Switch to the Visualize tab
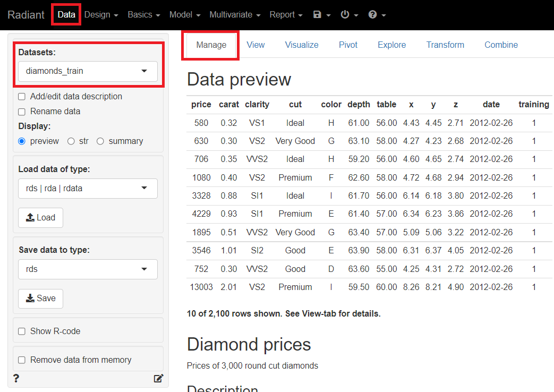 coord(302,45)
